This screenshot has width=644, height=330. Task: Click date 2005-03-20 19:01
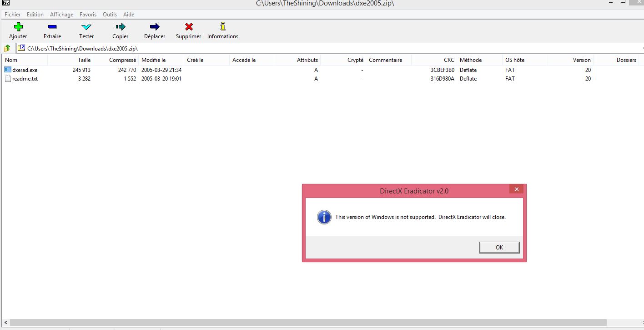click(161, 79)
